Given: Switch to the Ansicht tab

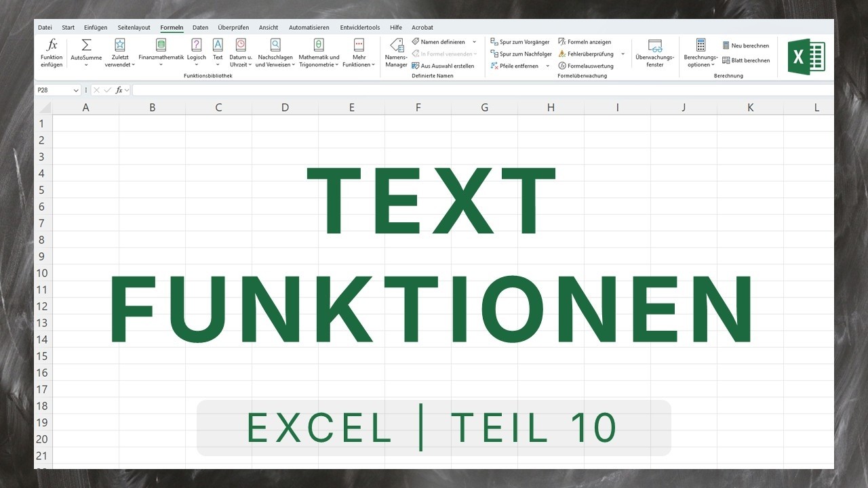Looking at the screenshot, I should 269,28.
